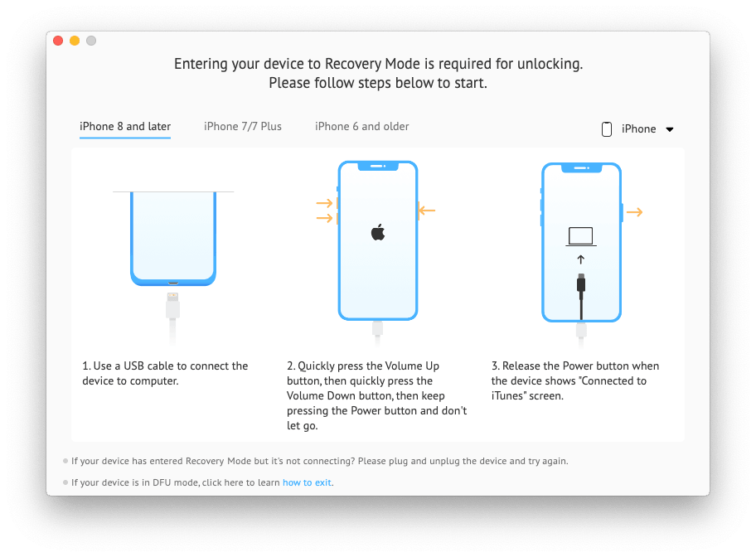Click the bullet dot before the DFU mode tip
756x557 pixels.
coord(65,482)
